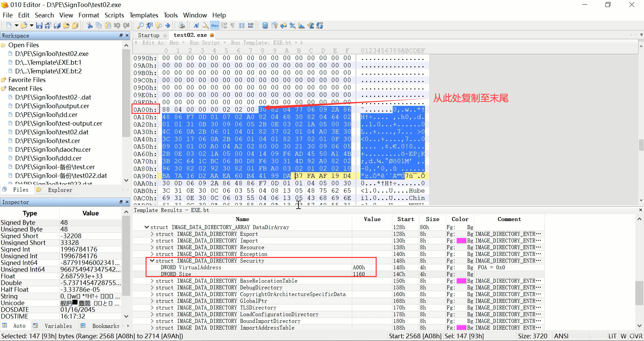This screenshot has height=341, width=644.
Task: Toggle show whitespace paragraph icon
Action: point(232,25)
